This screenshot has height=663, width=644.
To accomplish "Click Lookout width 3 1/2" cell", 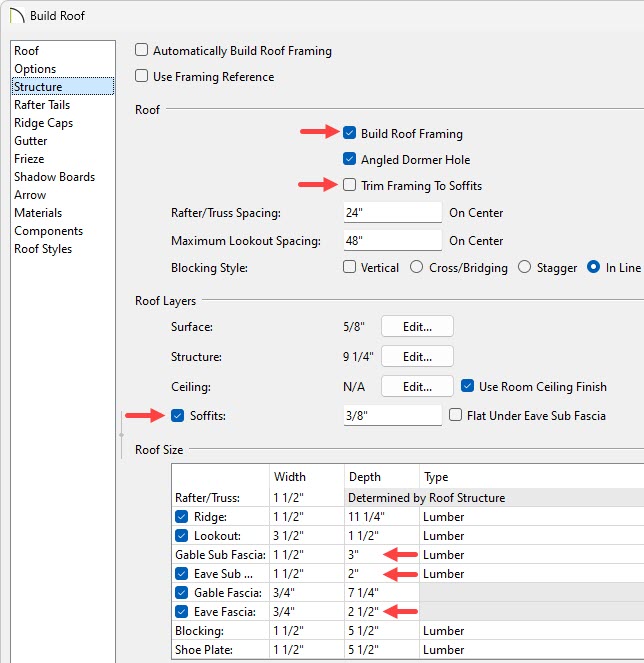I will pos(307,536).
